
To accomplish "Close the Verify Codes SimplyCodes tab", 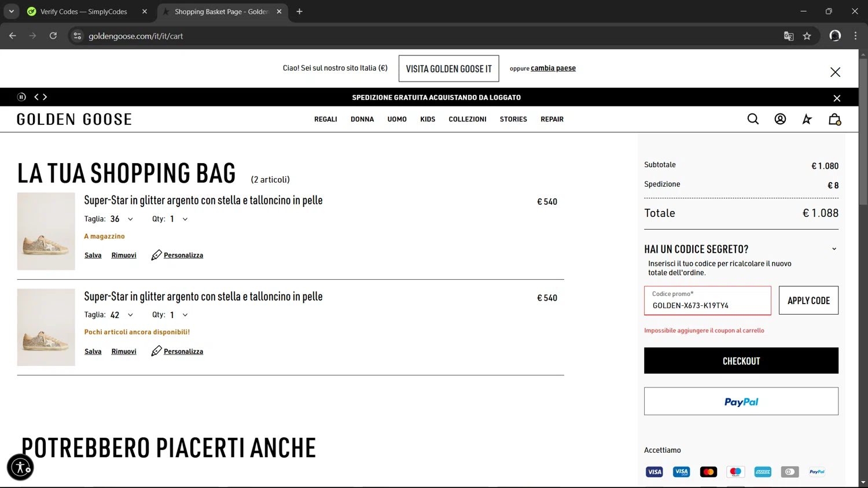I will coord(145,12).
